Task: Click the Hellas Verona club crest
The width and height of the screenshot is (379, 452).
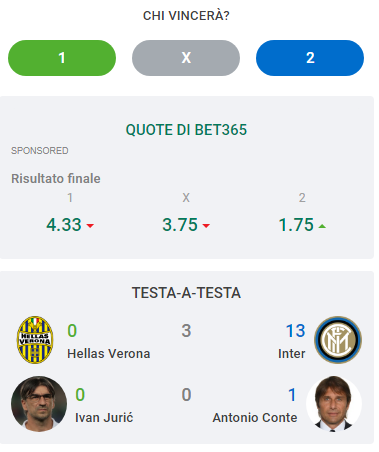Action: 35,340
